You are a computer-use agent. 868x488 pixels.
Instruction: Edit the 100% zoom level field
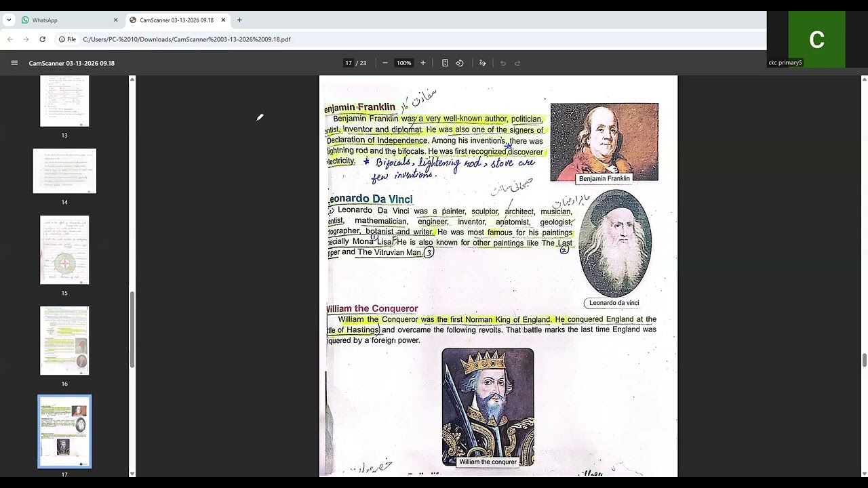[404, 63]
